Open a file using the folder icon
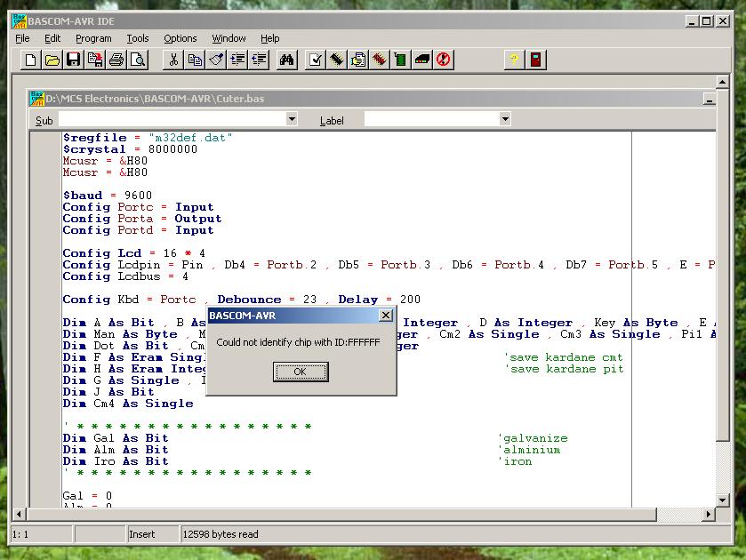 click(52, 60)
